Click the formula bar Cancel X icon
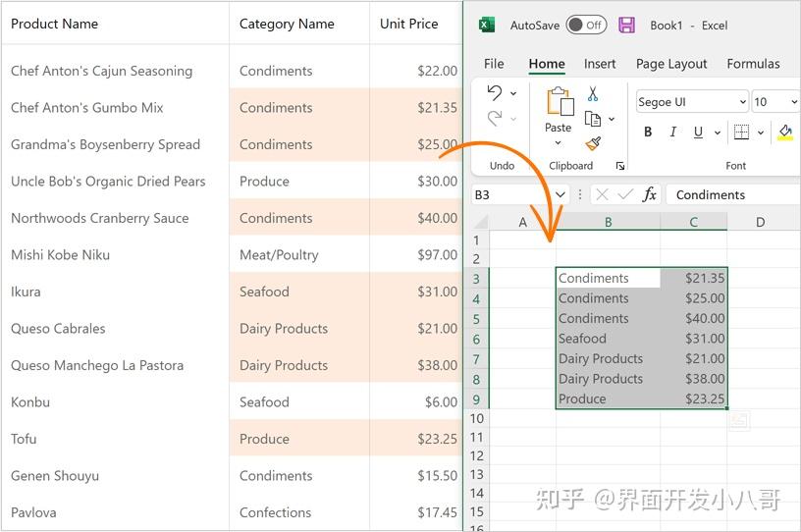The height and width of the screenshot is (532, 801). 602,194
